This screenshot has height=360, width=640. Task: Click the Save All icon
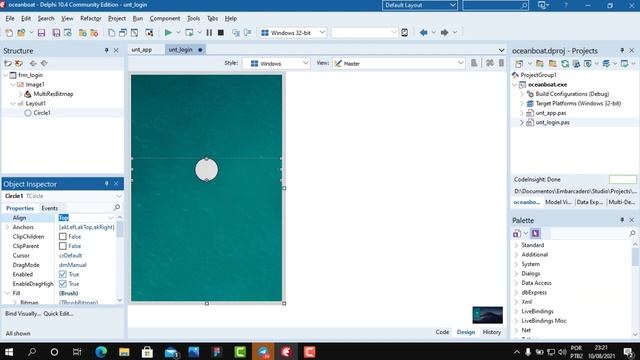[x=56, y=33]
